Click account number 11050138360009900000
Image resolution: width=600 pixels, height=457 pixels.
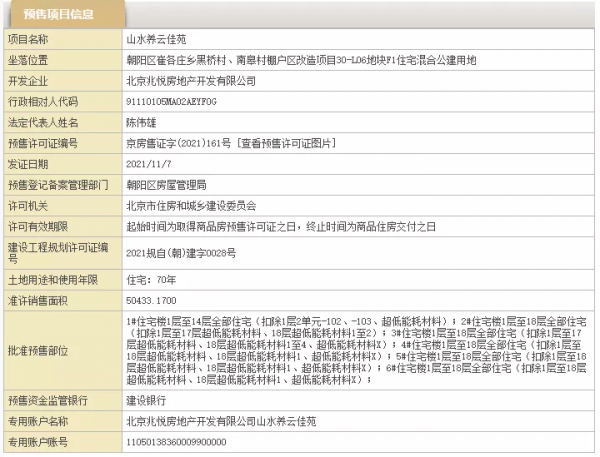tap(176, 442)
